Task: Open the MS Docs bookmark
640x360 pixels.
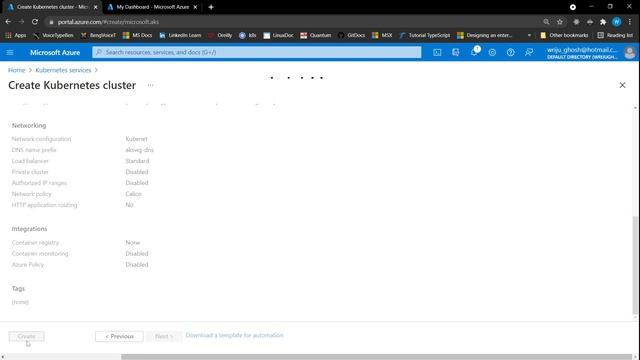Action: point(138,36)
